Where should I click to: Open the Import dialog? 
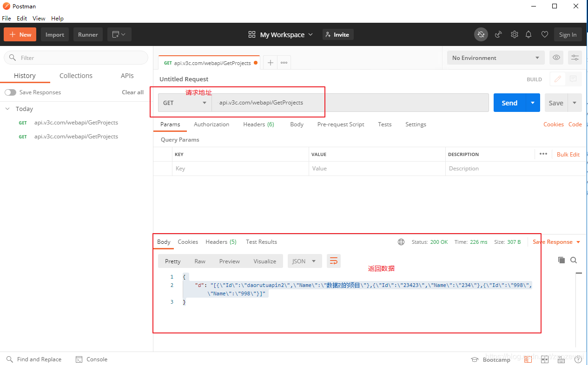55,34
